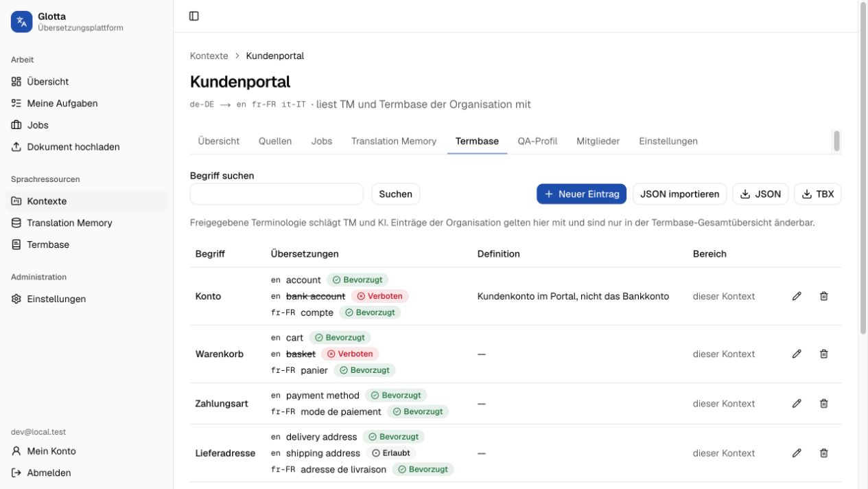The image size is (868, 489).
Task: Click the term Konto
Action: (209, 296)
